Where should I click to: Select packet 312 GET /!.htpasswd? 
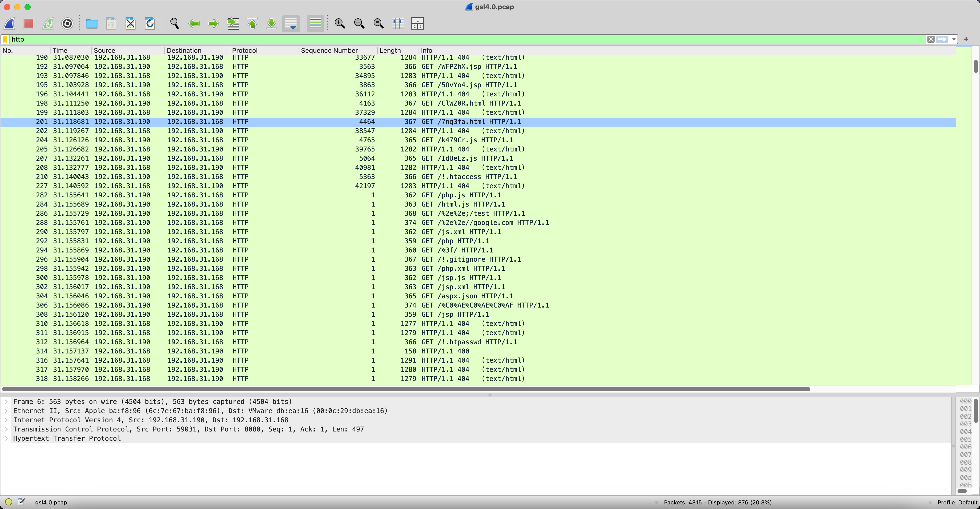pos(478,342)
